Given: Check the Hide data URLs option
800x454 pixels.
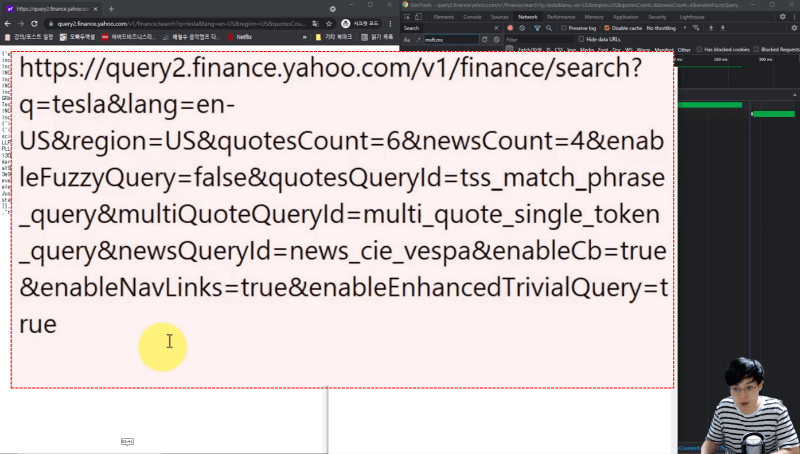Looking at the screenshot, I should pyautogui.click(x=580, y=39).
